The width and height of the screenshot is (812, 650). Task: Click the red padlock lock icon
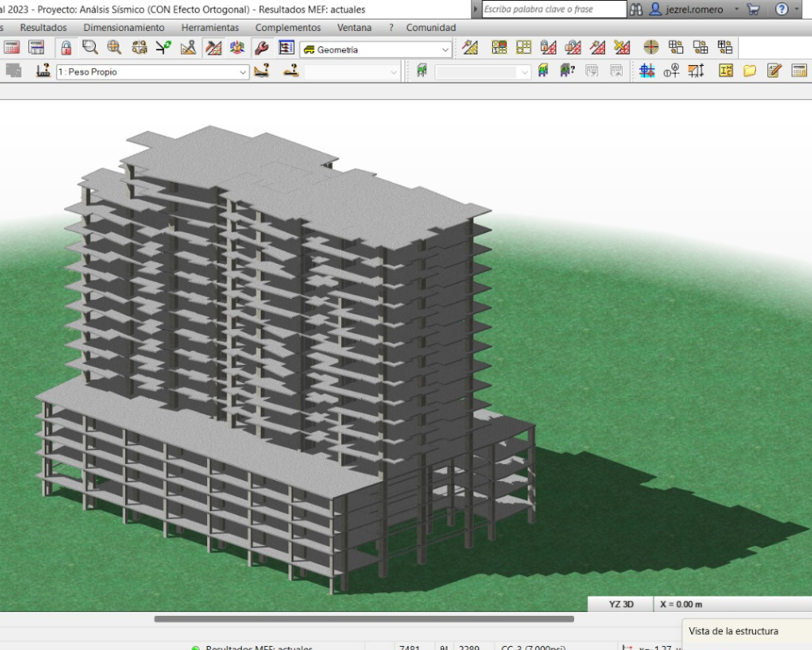[67, 48]
